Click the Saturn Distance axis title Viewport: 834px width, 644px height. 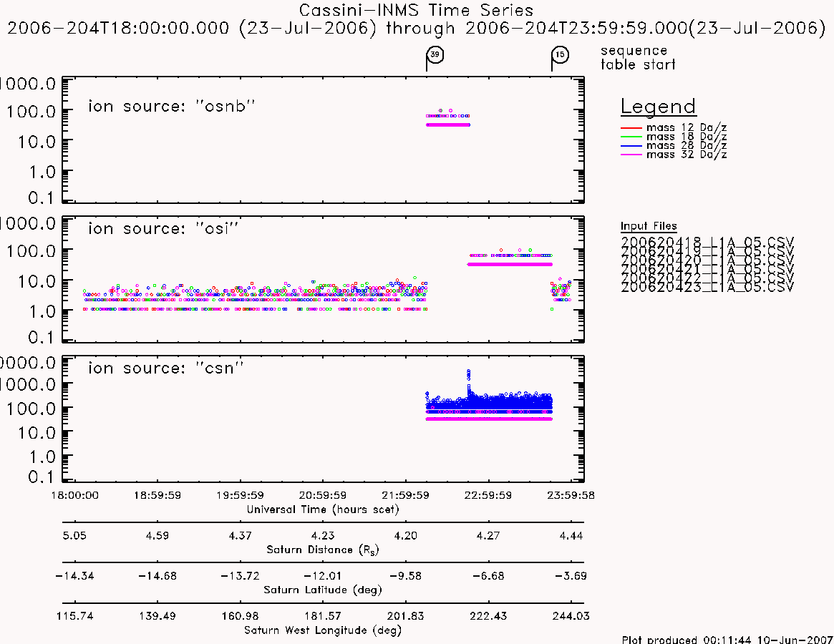(323, 550)
